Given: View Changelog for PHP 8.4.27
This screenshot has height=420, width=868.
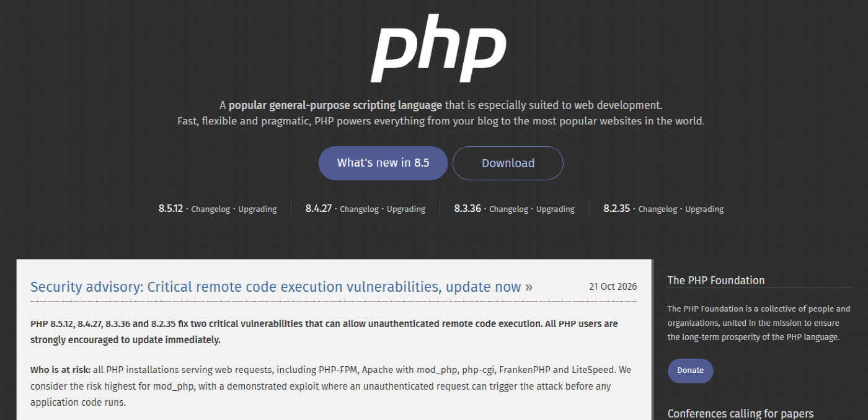Looking at the screenshot, I should coord(359,209).
